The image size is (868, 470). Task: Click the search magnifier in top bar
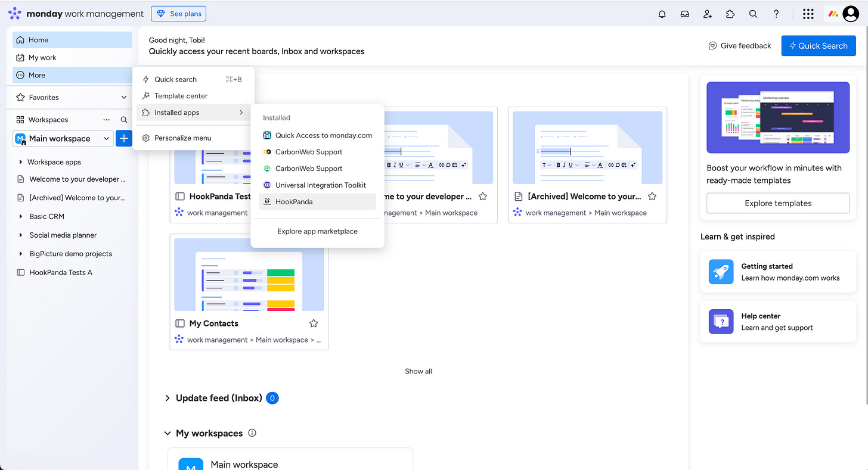point(754,14)
